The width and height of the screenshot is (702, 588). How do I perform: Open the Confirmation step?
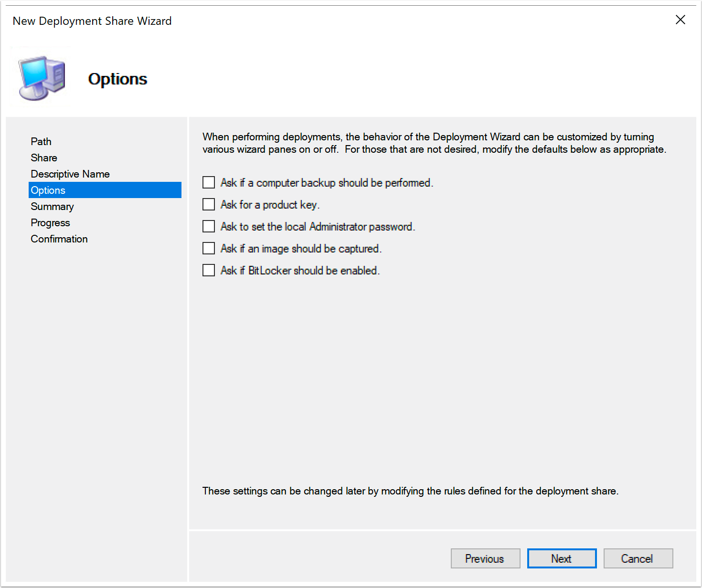pyautogui.click(x=59, y=239)
